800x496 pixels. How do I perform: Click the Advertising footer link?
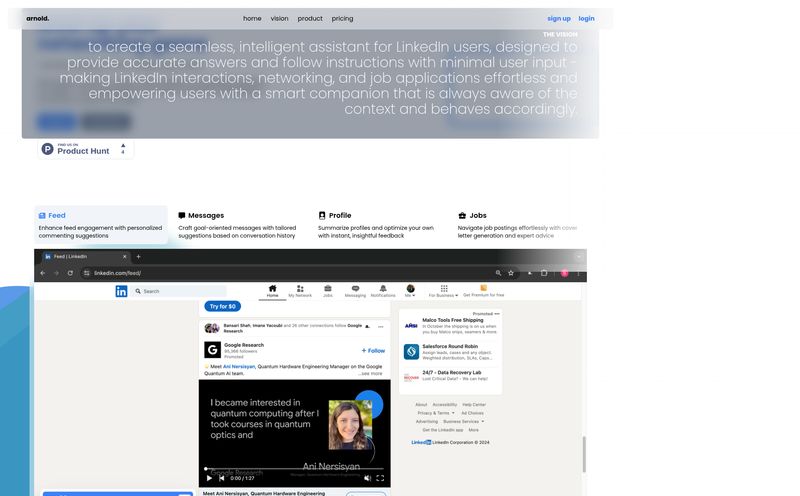[427, 421]
